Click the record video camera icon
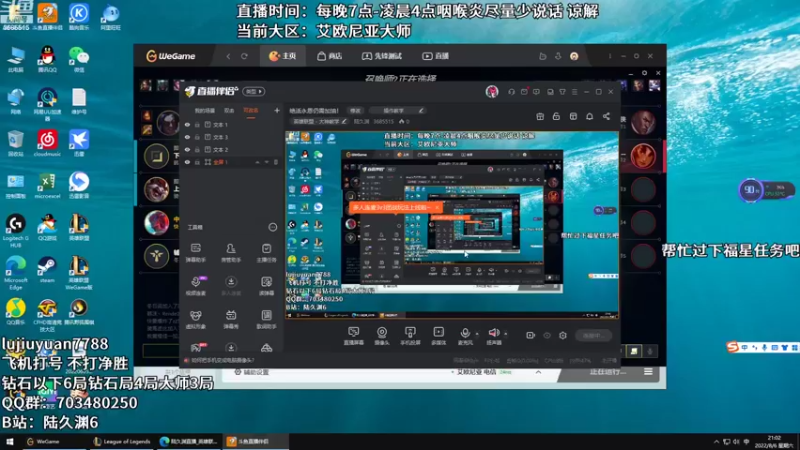800x450 pixels. tap(531, 335)
